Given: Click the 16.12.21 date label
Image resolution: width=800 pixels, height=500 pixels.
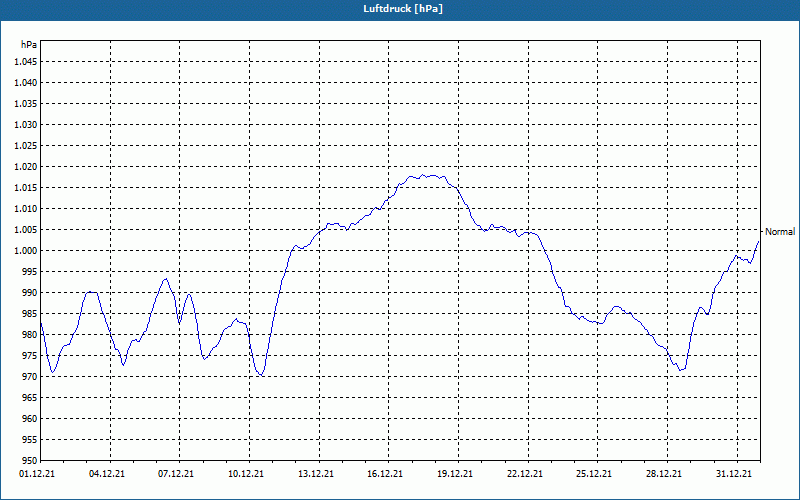Looking at the screenshot, I should point(385,474).
